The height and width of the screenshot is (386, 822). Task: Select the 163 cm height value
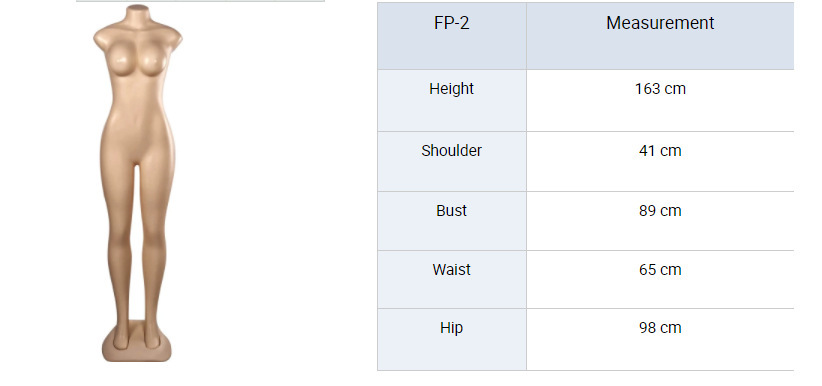point(660,89)
